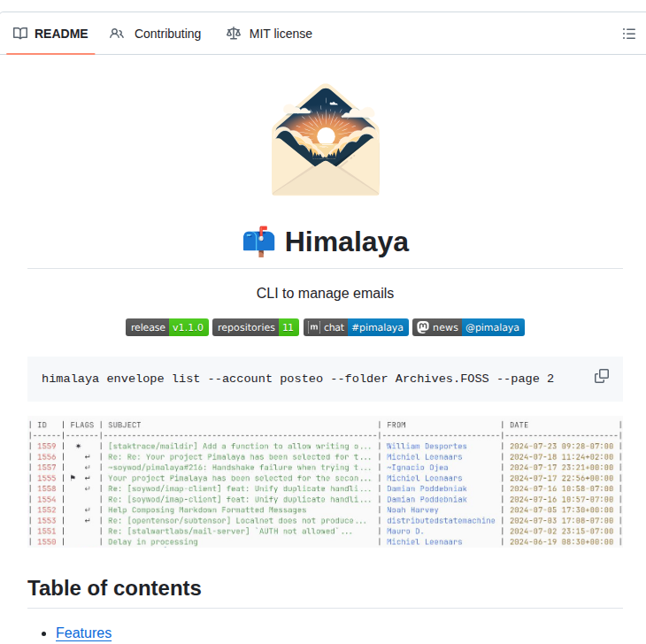
Task: Click the Himalaya envelope logo image
Action: 326,140
